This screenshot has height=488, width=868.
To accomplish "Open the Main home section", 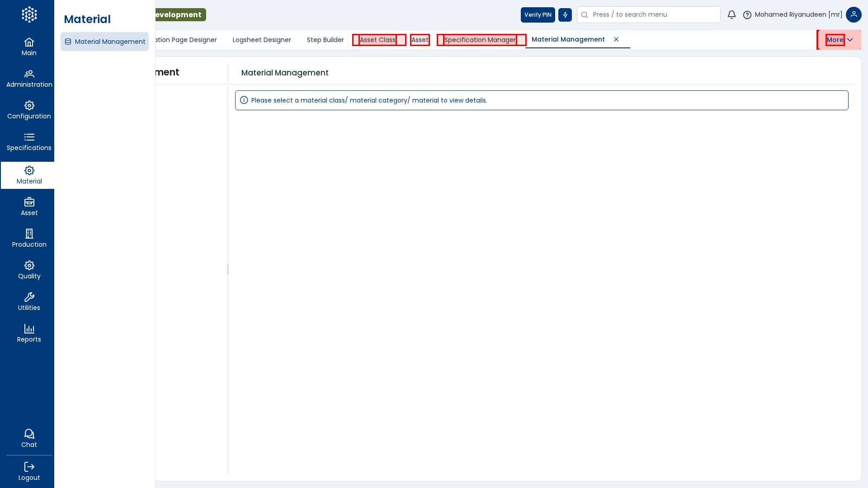I will [x=29, y=47].
